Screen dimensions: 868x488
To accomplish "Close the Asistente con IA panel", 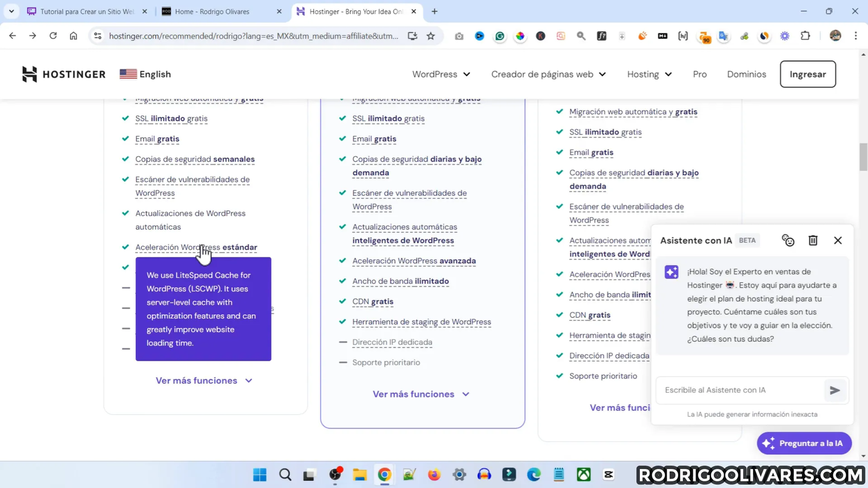I will 838,240.
